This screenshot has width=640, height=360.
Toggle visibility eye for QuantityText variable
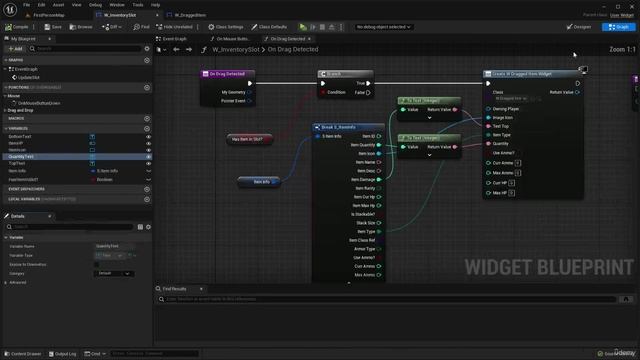coord(148,157)
